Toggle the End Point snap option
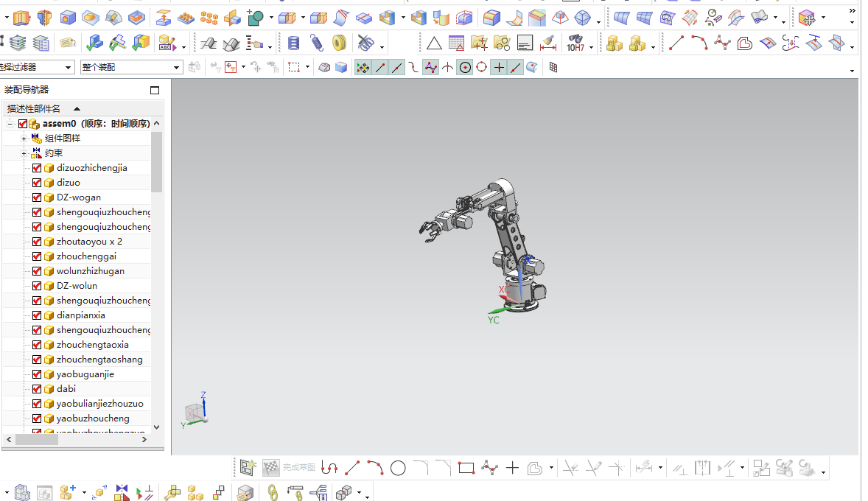Screen dimensions: 868x501 point(379,67)
